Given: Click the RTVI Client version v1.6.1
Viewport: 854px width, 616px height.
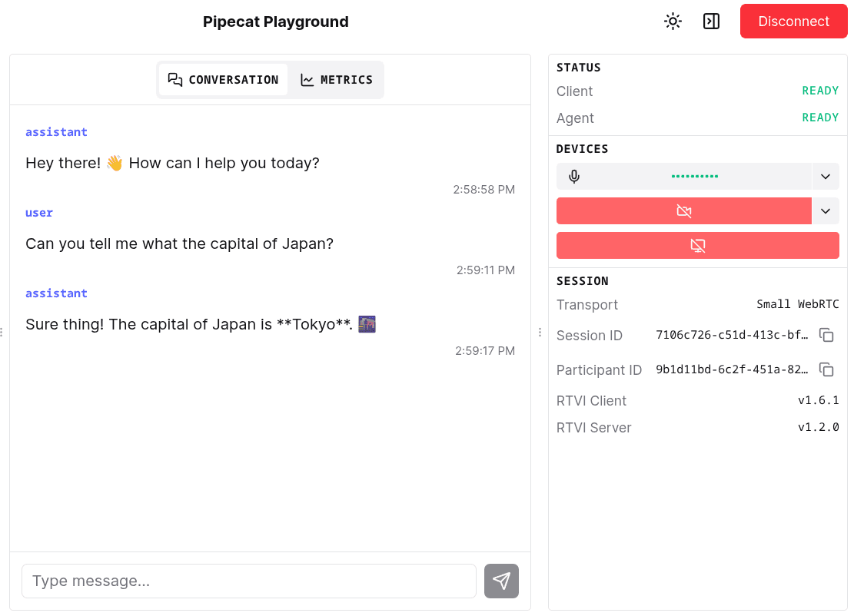Looking at the screenshot, I should point(818,400).
